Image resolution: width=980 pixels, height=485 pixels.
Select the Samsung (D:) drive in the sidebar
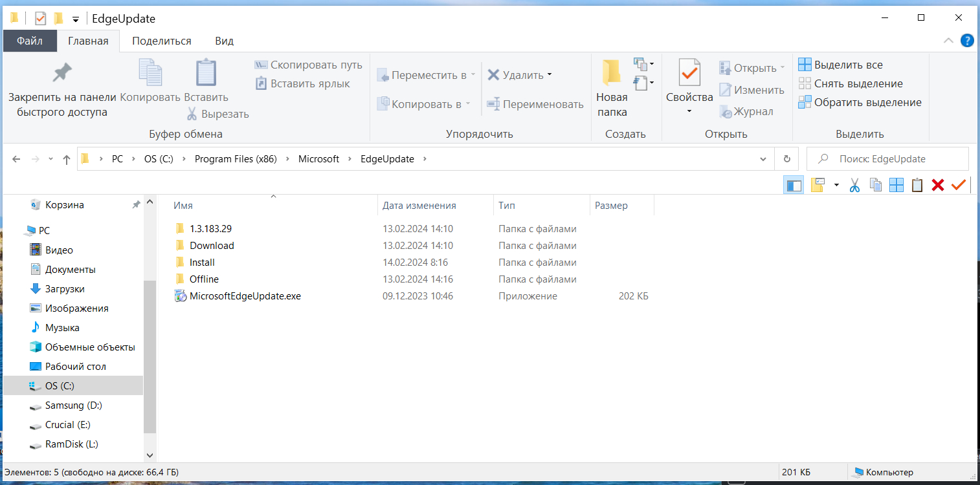(x=74, y=405)
